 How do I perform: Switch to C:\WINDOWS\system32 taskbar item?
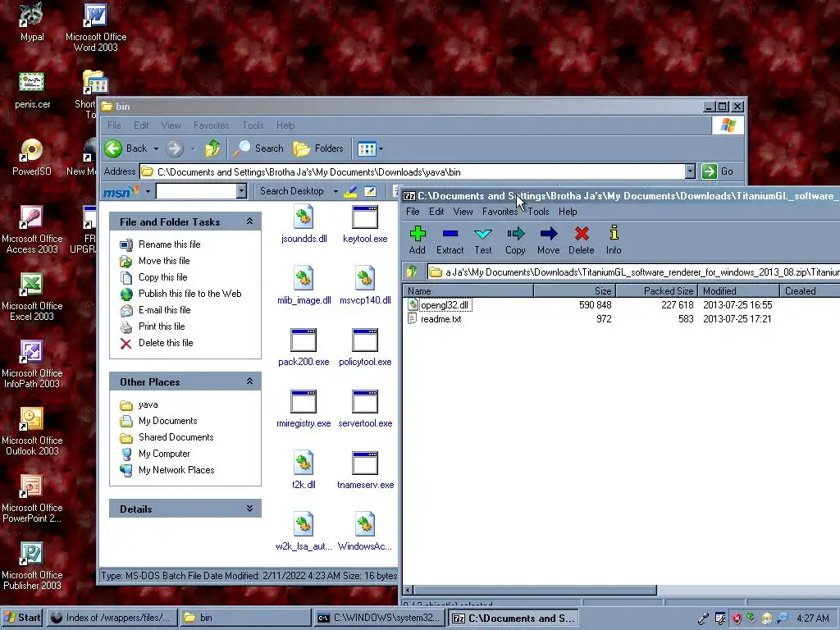(380, 618)
